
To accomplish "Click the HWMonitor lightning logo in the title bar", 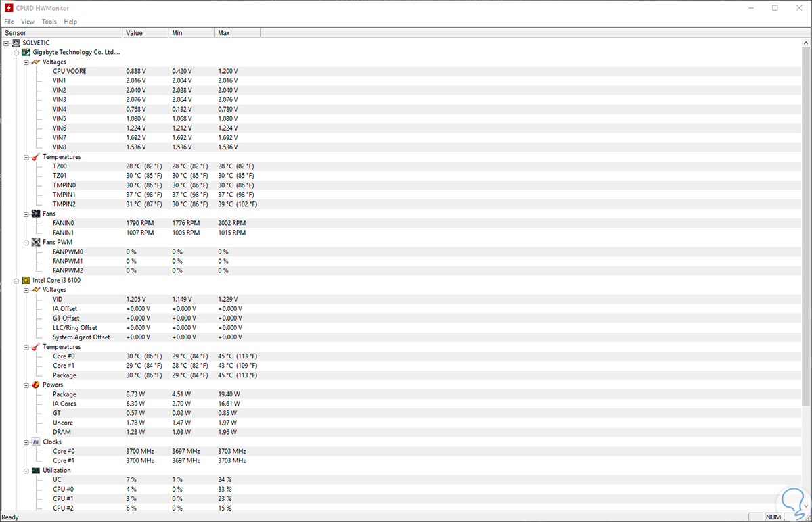I will (9, 8).
